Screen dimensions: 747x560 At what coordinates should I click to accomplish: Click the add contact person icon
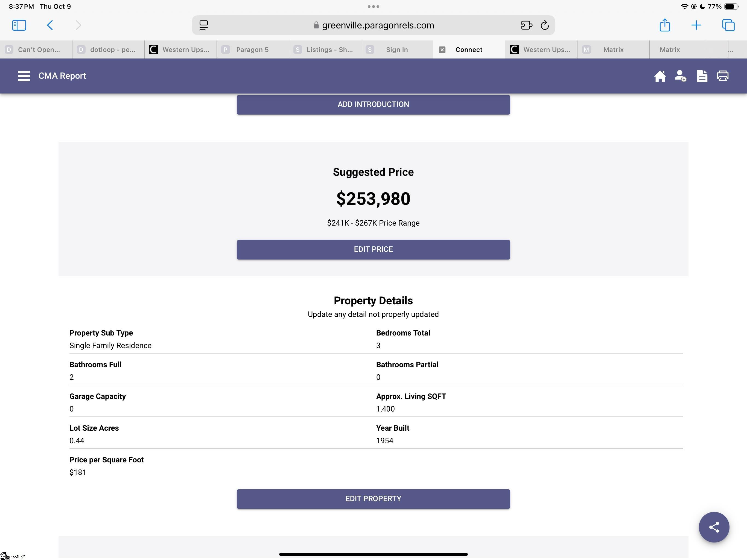click(681, 76)
